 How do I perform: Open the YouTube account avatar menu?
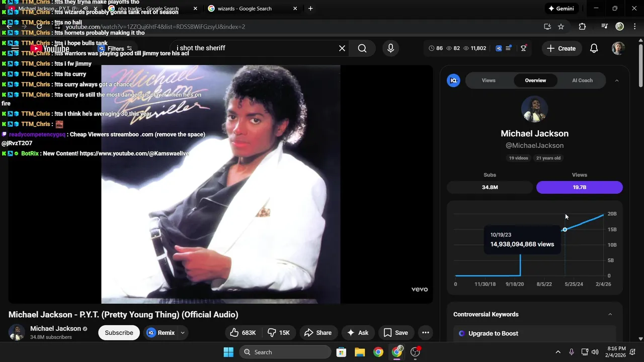tap(618, 48)
